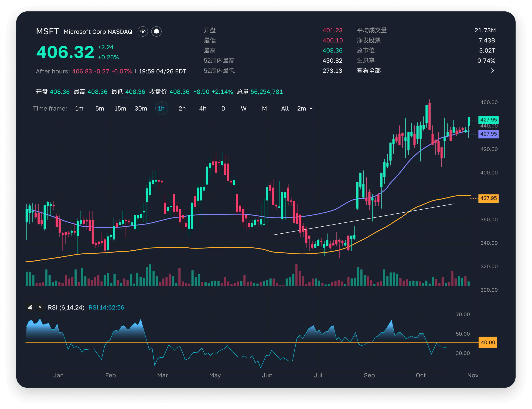The image size is (532, 409).
Task: Click the RSI (6,14,24) indicator title
Action: (66, 307)
